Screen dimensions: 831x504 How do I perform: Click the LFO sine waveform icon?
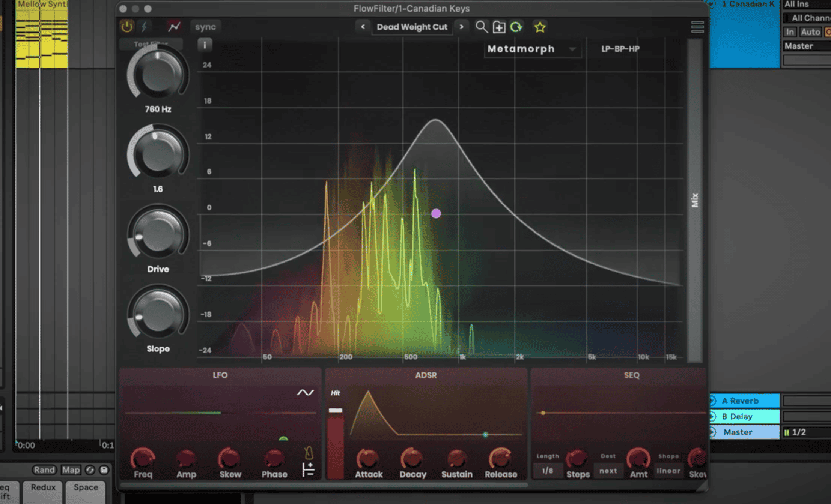pyautogui.click(x=305, y=393)
